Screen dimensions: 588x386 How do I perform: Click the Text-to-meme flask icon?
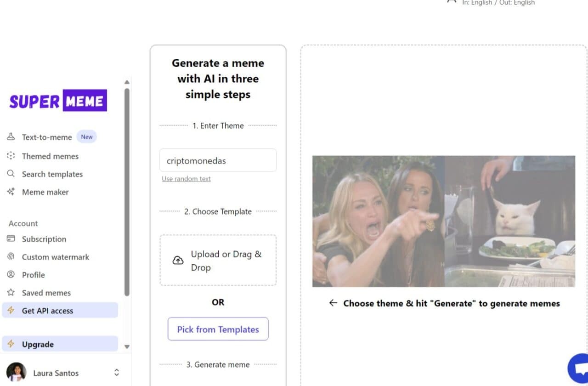point(11,137)
